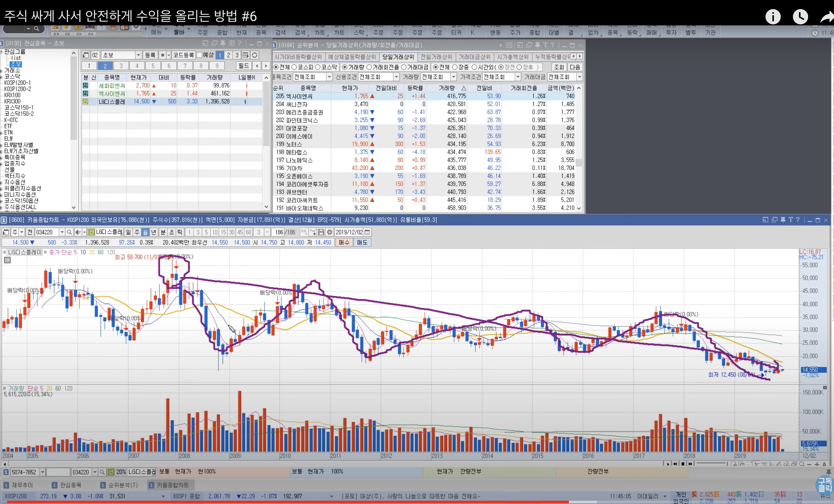Open the Watch later clock icon

[800, 17]
